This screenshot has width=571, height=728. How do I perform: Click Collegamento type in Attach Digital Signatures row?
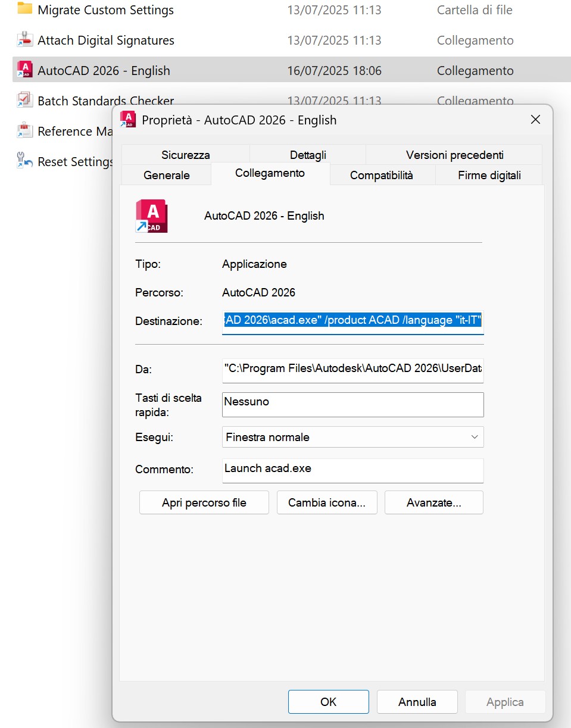point(475,40)
